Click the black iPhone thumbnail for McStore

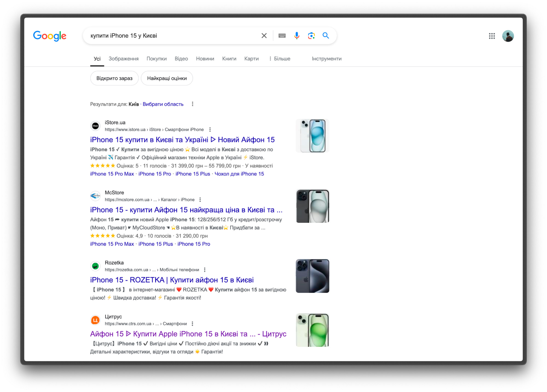tap(312, 206)
